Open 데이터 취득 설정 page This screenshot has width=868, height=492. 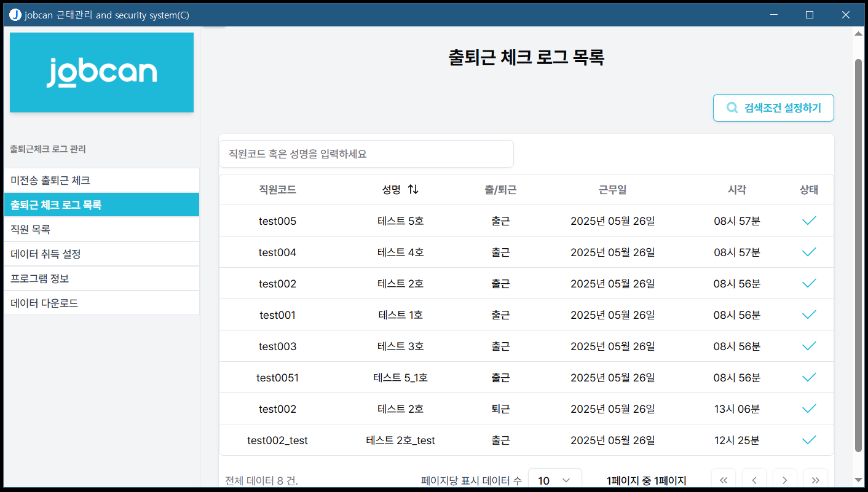[101, 254]
